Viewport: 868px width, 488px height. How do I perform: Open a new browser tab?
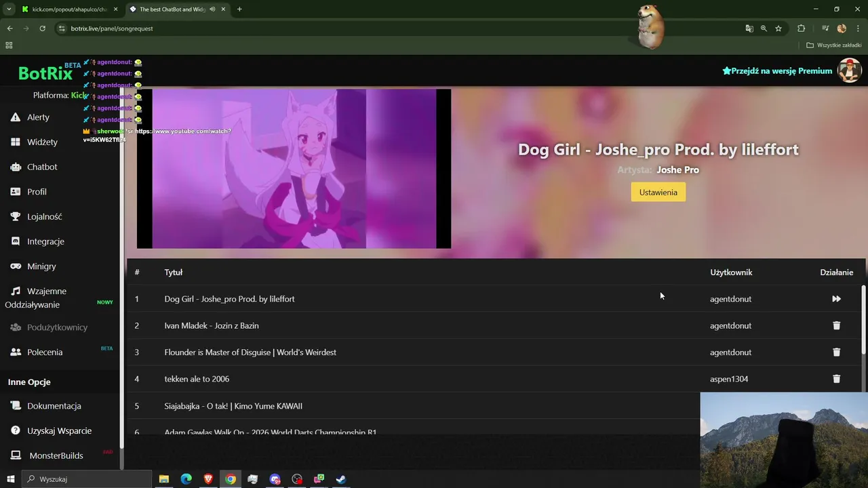click(239, 9)
